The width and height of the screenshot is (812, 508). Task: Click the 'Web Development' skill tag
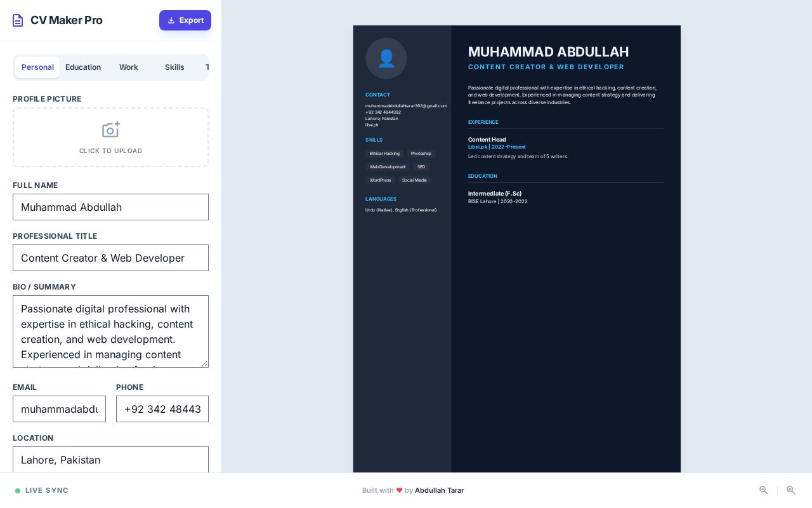coord(388,167)
